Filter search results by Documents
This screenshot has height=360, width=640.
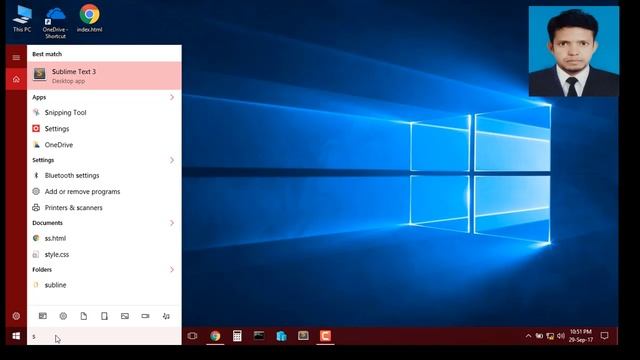point(84,316)
